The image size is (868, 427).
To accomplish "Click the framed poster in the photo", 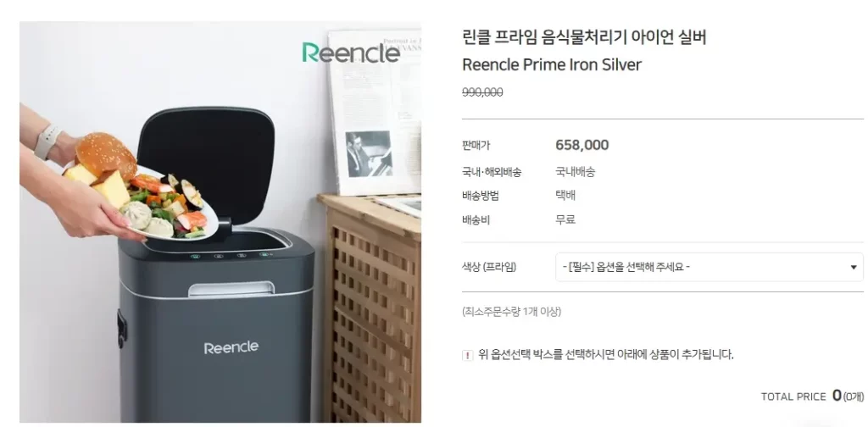I will [375, 113].
